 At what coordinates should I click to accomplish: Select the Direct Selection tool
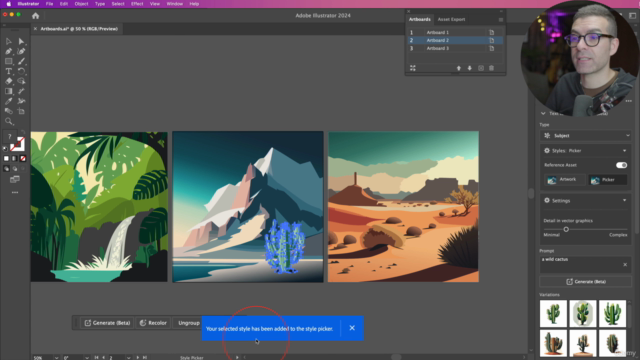21,41
